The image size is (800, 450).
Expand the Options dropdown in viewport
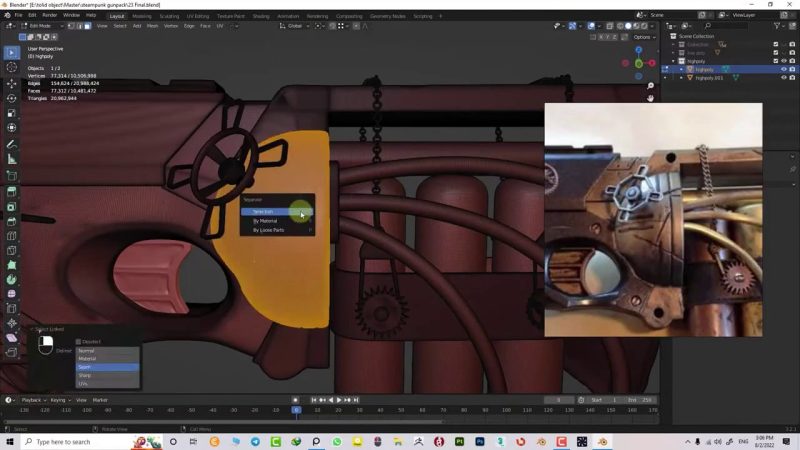pos(643,37)
